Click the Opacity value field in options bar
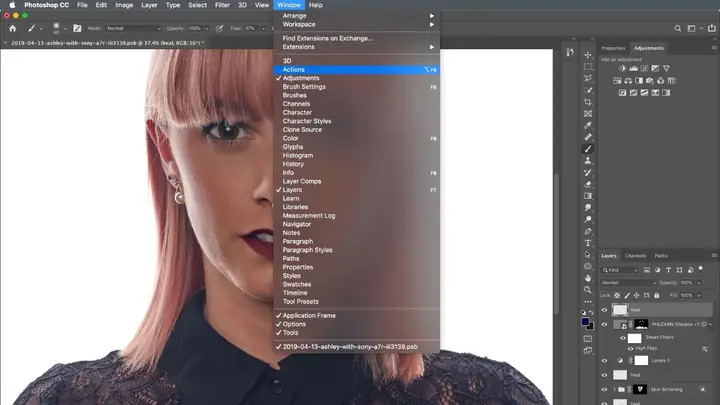This screenshot has height=405, width=720. click(x=195, y=28)
